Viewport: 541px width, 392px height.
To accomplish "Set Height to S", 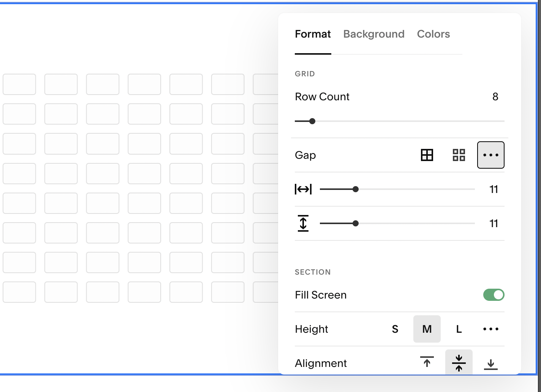I will [x=395, y=329].
